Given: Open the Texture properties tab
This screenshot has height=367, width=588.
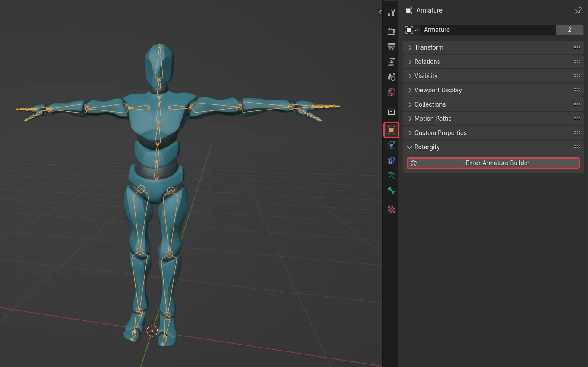Looking at the screenshot, I should click(391, 210).
